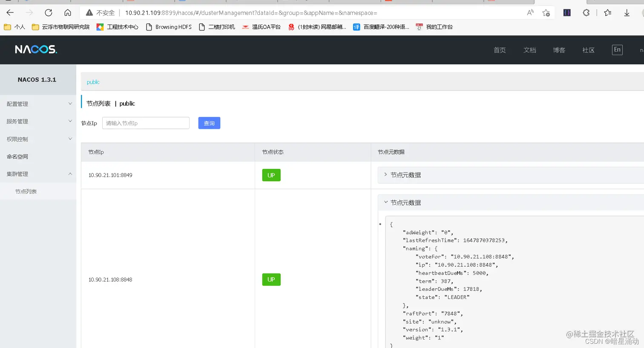Open 文档 in the Nacos header
This screenshot has width=644, height=348.
529,50
